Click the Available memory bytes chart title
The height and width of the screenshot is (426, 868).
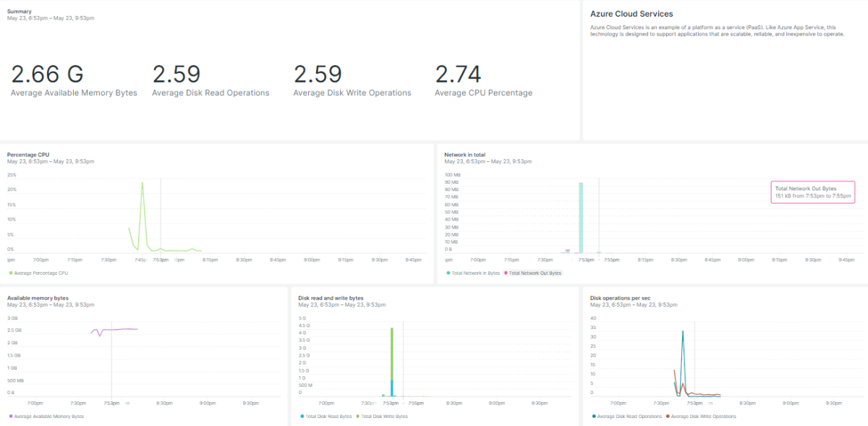38,297
